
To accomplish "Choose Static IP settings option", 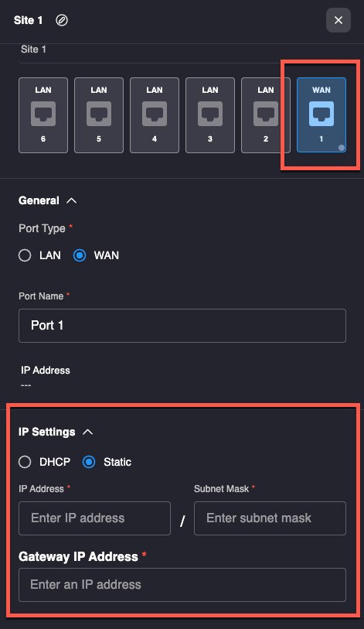I will click(x=89, y=462).
